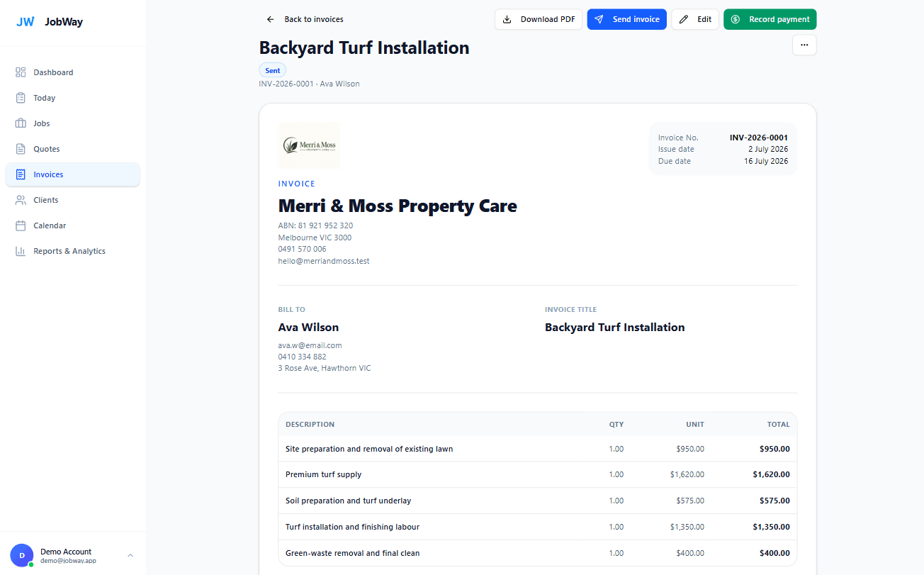The width and height of the screenshot is (924, 575).
Task: Click the QTY column header
Action: click(x=616, y=425)
